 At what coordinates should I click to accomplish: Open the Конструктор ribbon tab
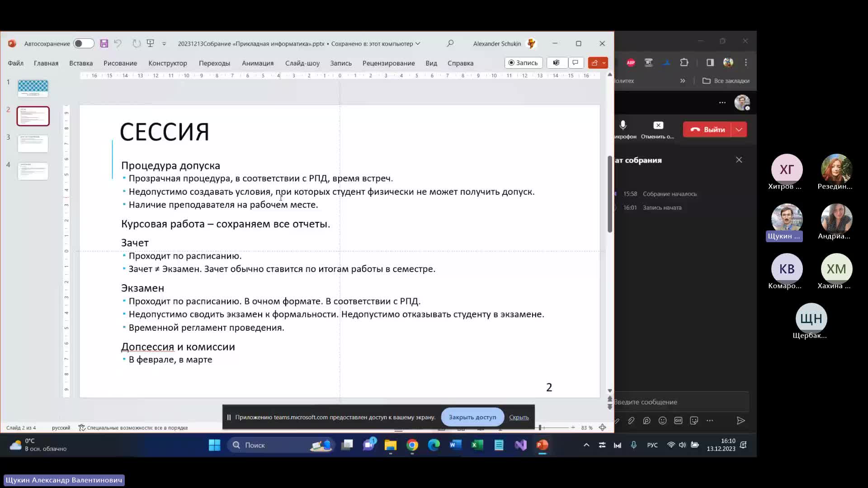(x=168, y=63)
